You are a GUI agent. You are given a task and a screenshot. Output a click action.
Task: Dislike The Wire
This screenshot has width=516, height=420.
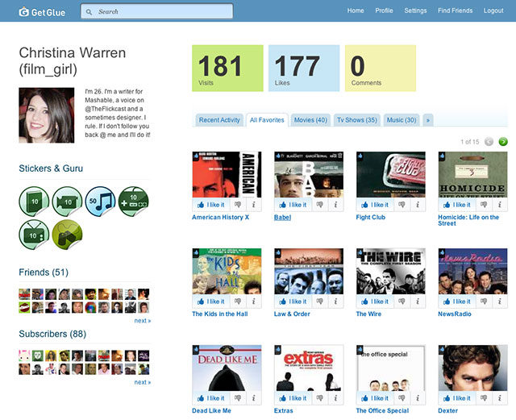click(402, 301)
